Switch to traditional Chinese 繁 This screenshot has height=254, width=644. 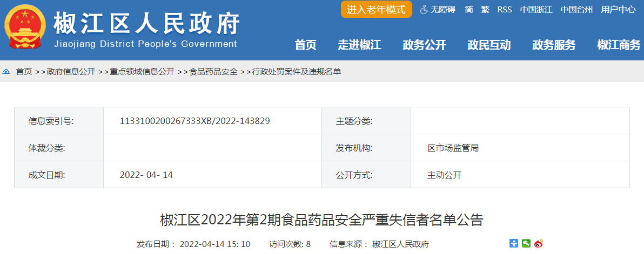pyautogui.click(x=485, y=9)
